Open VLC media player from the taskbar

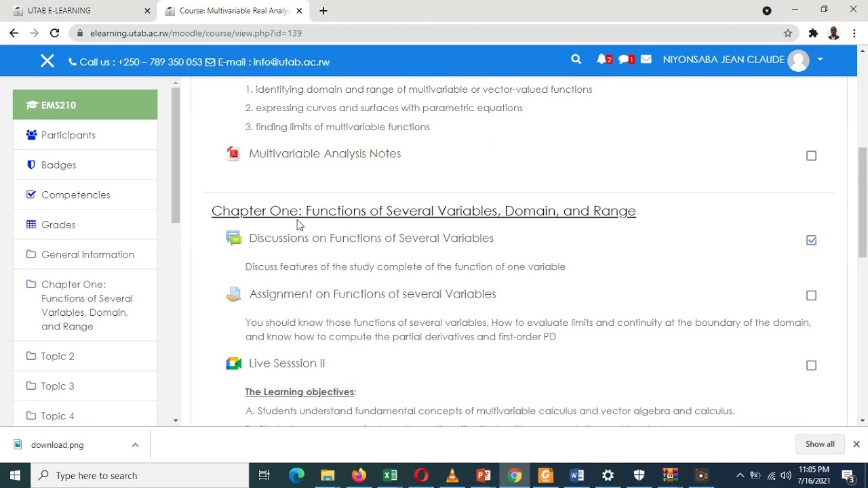coord(452,475)
